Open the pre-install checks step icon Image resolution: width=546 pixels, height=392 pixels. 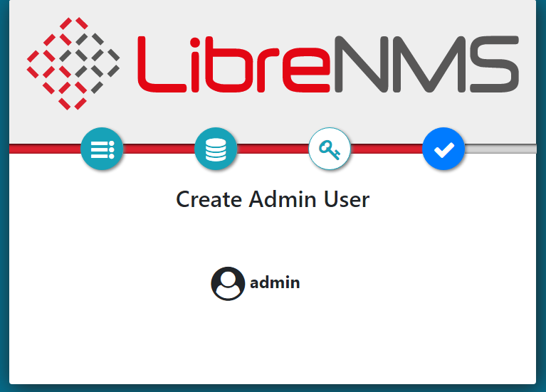point(102,149)
